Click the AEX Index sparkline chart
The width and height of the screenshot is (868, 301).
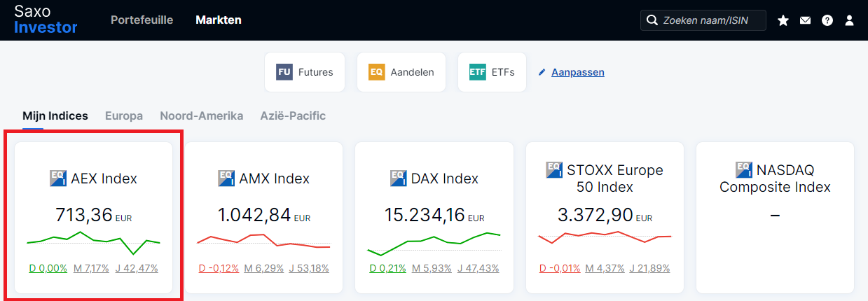click(93, 243)
